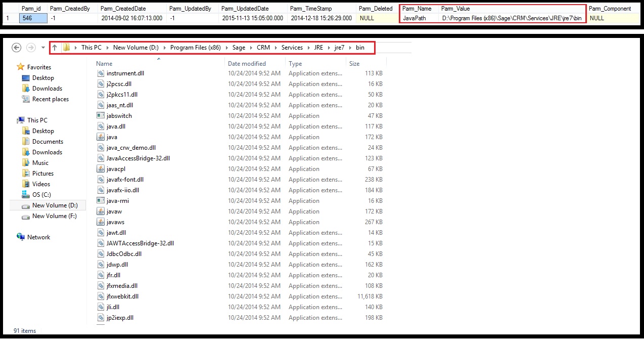Select JAWTAccessBridge-32.dll file name

click(140, 243)
